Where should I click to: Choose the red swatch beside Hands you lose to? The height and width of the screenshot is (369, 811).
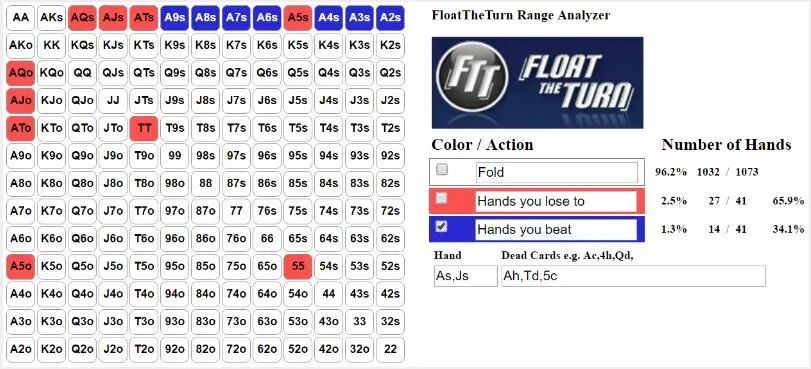click(x=537, y=201)
